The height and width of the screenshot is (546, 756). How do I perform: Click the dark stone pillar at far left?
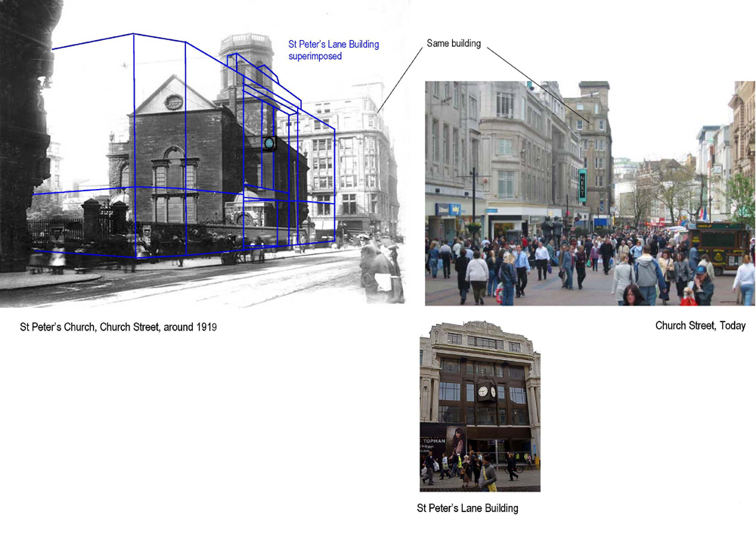point(23,136)
